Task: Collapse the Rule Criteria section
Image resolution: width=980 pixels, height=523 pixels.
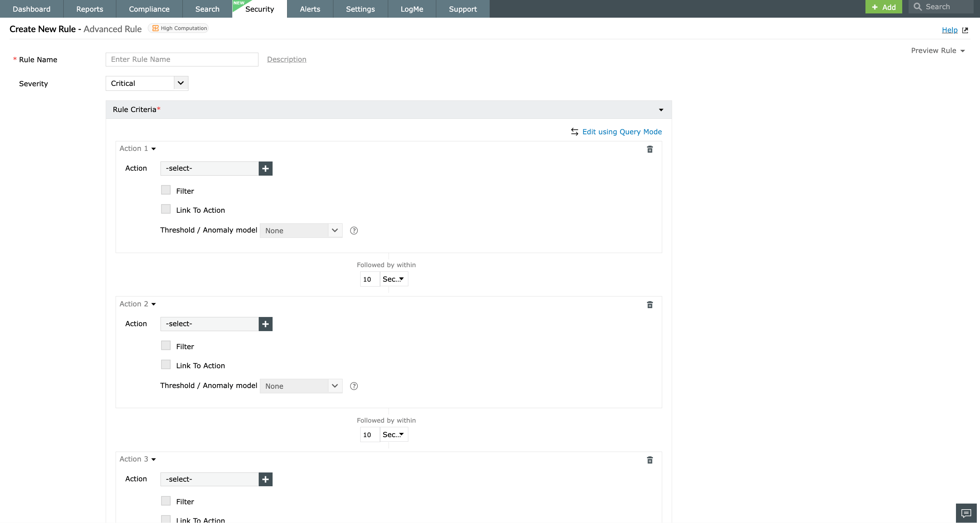Action: point(661,110)
